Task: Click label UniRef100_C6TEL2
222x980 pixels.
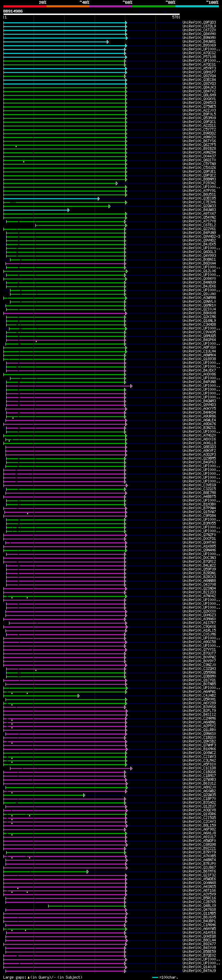Action: point(199,225)
